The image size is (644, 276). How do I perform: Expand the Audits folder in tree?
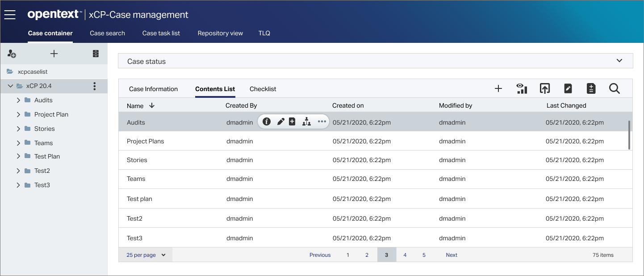(18, 100)
